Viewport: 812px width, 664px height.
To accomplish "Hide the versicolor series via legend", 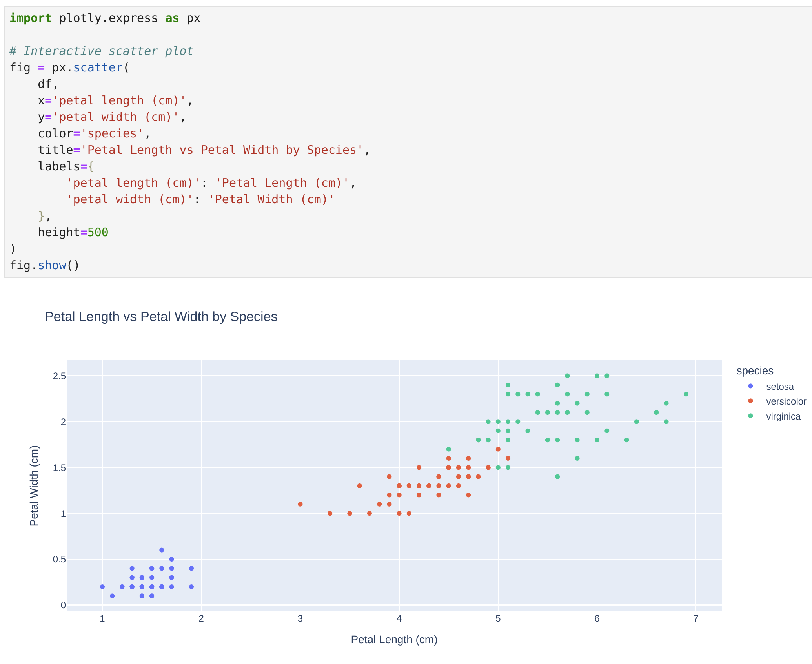I will click(x=786, y=401).
